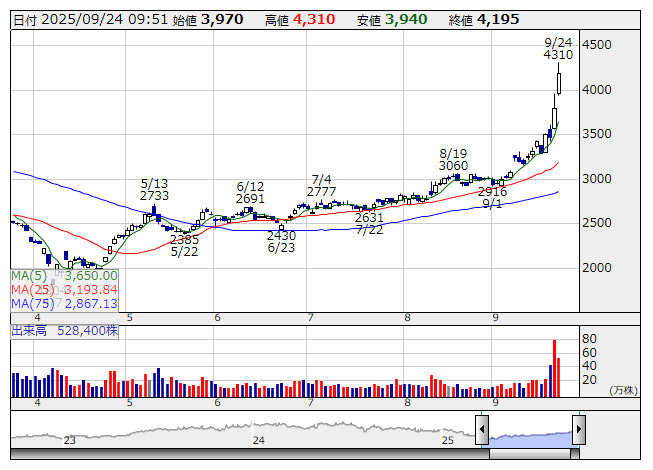
Task: Click the MA(5) 3,650.00 legend entry
Action: pyautogui.click(x=64, y=276)
